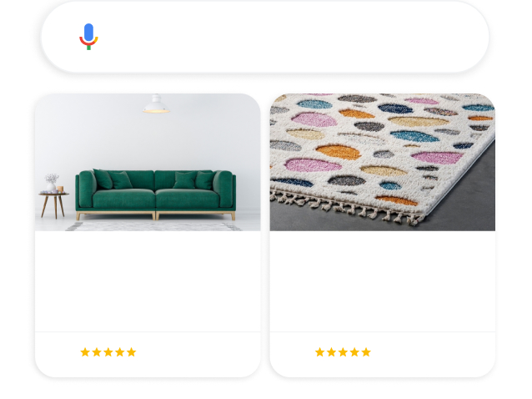This screenshot has height=399, width=532.
Task: Focus the empty search bar field
Action: (x=264, y=37)
